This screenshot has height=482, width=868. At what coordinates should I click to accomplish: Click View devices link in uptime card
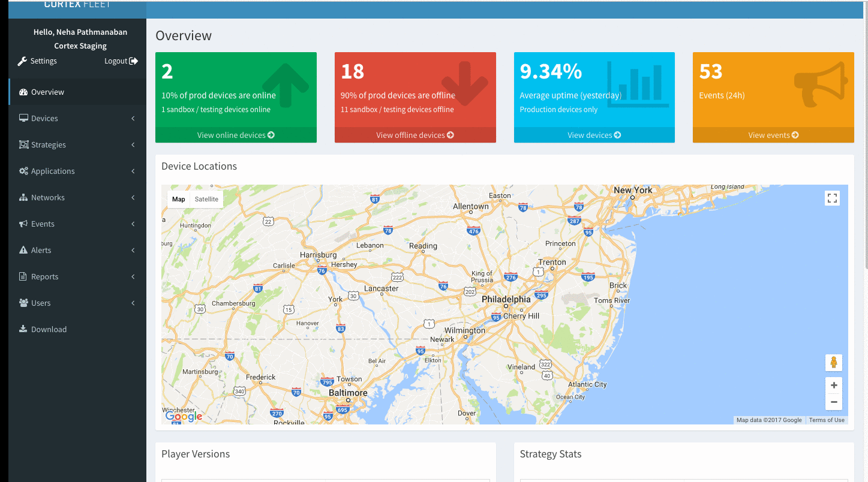click(594, 135)
